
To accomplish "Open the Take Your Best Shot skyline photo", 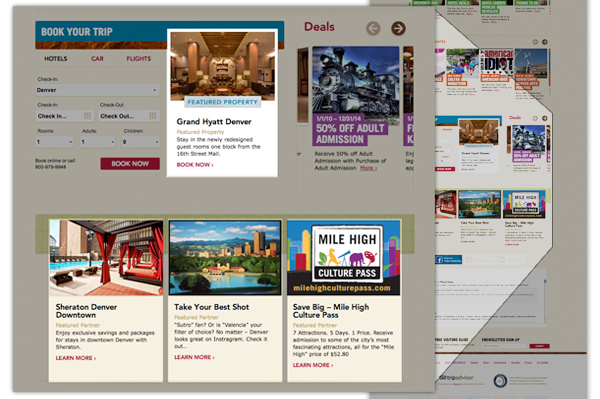I will (x=225, y=257).
